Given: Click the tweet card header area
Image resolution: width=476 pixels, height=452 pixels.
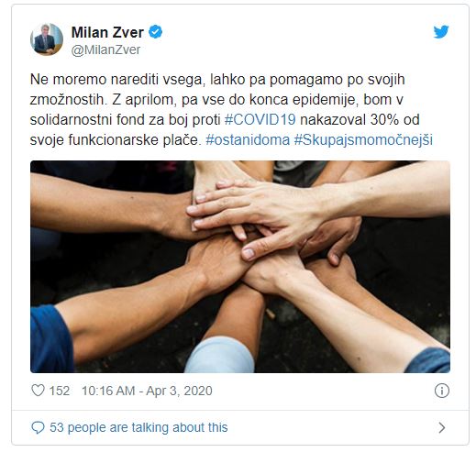Looking at the screenshot, I should click(x=240, y=39).
